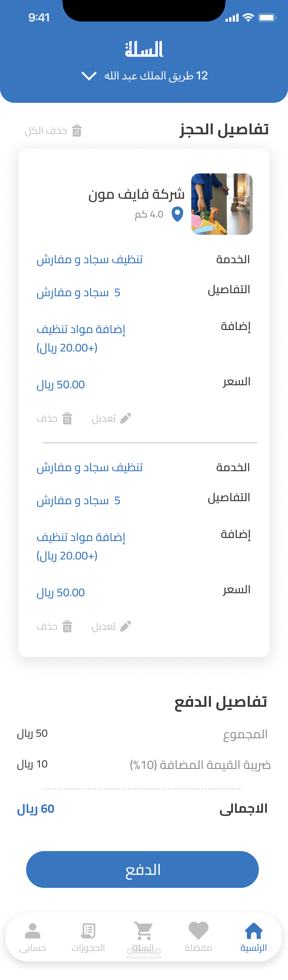Viewport: 288px width, 980px height.
Task: Open the شركة فايف مون thumbnail image
Action: pyautogui.click(x=222, y=204)
